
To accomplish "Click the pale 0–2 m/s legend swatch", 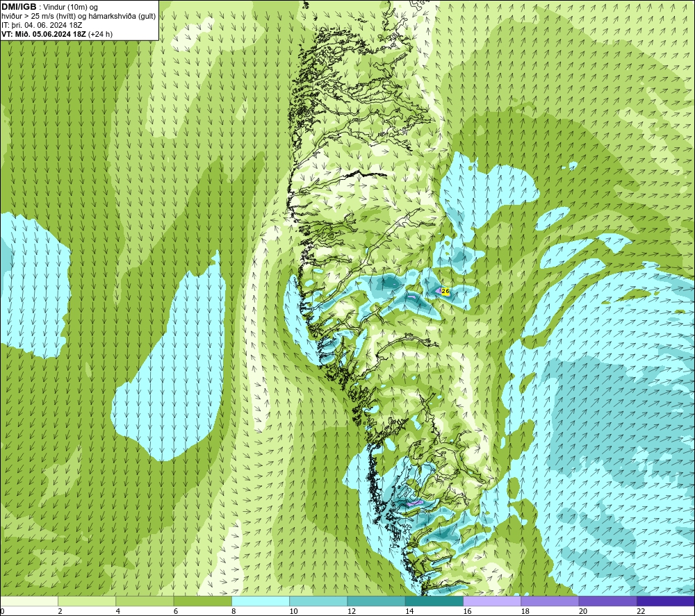I will tap(28, 601).
